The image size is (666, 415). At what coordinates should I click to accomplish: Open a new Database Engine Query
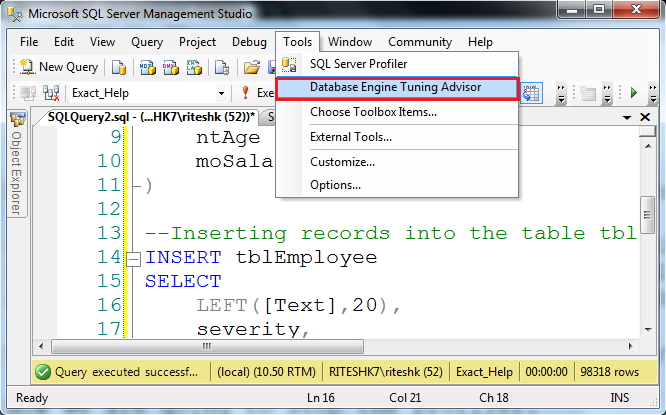pos(119,67)
